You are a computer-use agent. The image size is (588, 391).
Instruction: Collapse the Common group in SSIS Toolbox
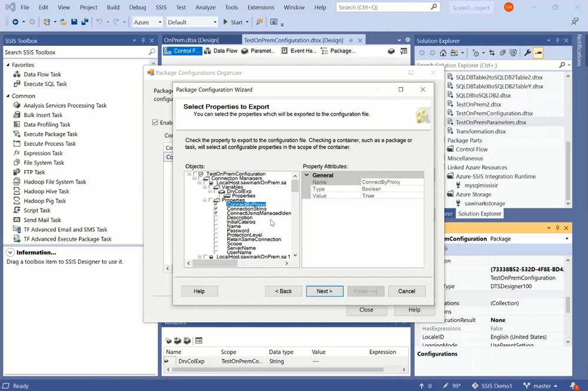(x=8, y=96)
